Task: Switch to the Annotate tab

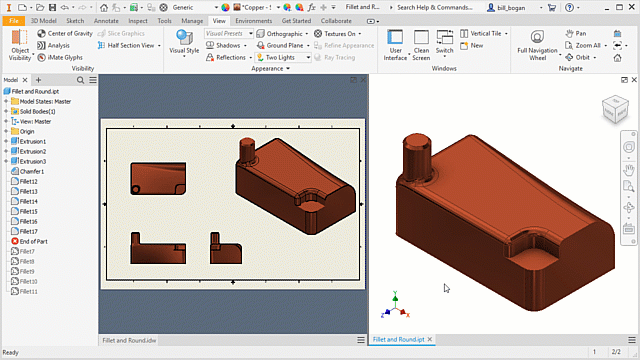Action: tap(106, 21)
